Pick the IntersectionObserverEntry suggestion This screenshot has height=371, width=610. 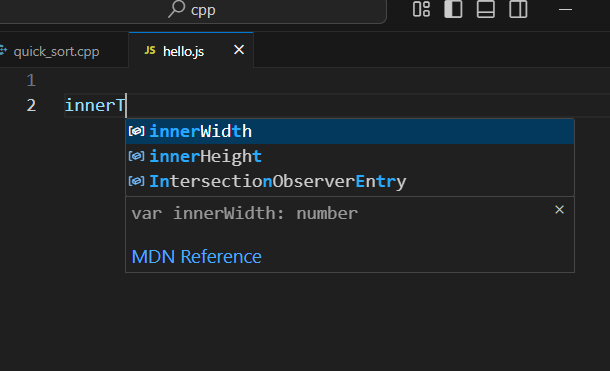pos(350,181)
